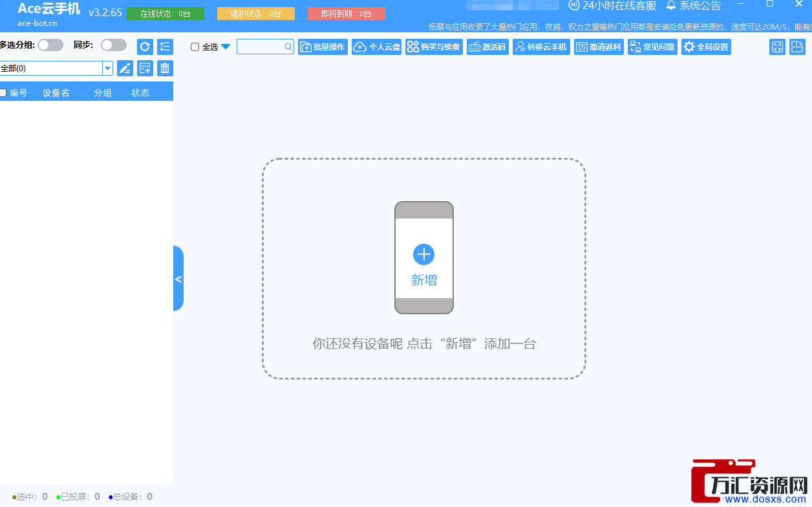Click the add-group icon next to the pencil
The image size is (812, 507).
pos(145,68)
